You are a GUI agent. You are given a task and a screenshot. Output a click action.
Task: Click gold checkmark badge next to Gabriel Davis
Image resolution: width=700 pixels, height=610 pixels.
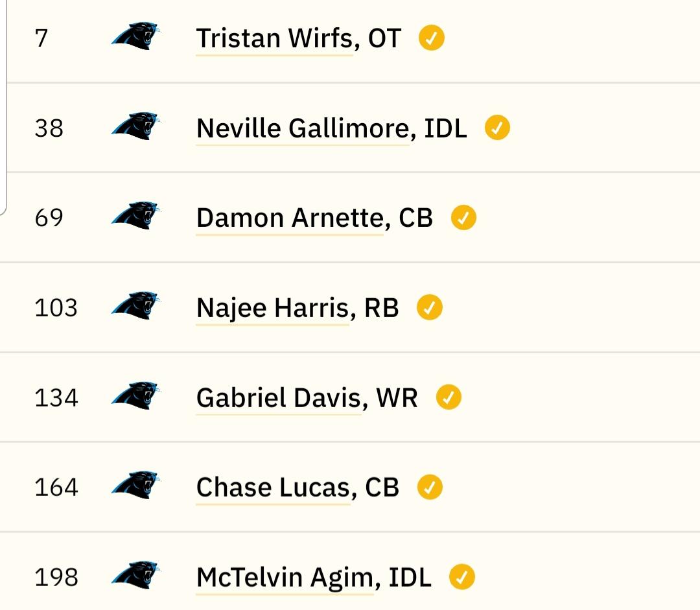[x=449, y=397]
